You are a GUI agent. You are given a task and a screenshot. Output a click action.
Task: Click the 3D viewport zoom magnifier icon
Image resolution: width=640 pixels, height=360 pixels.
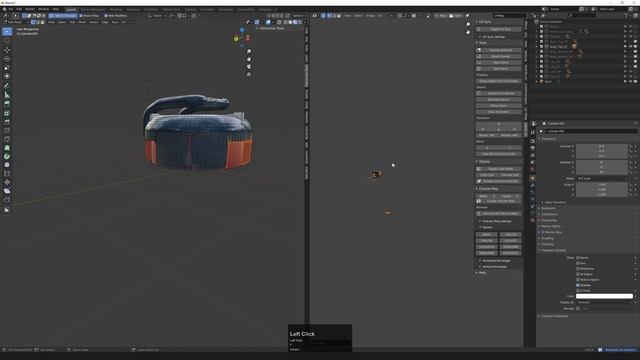[249, 51]
